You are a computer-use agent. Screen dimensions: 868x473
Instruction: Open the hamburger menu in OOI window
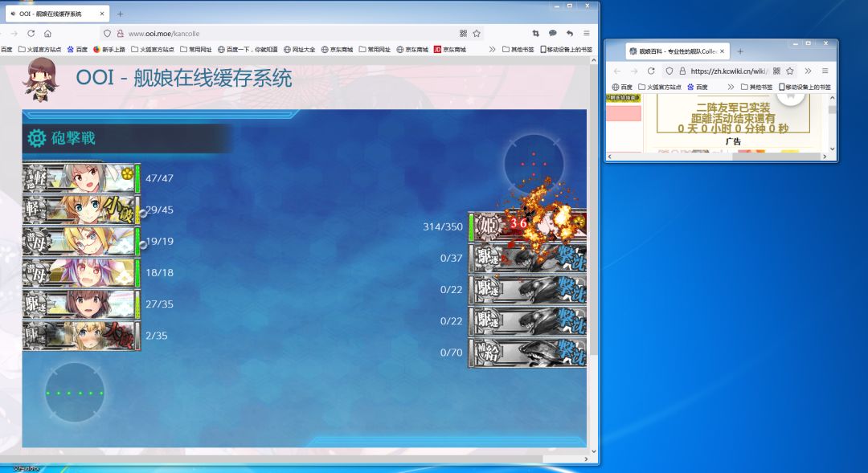point(586,33)
